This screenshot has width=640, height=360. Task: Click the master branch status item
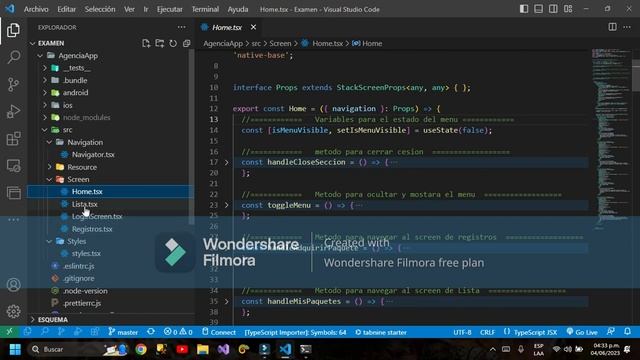click(123, 332)
